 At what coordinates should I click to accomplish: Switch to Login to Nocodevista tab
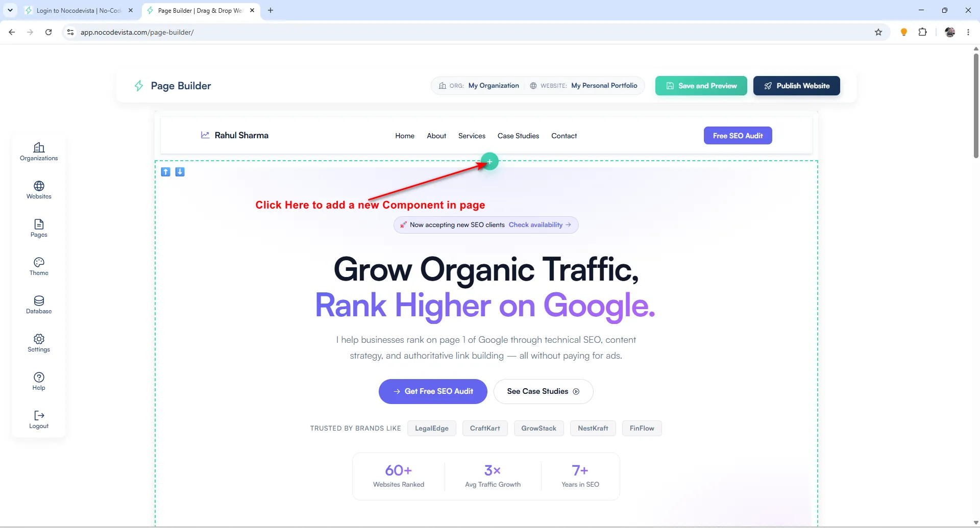pyautogui.click(x=79, y=10)
